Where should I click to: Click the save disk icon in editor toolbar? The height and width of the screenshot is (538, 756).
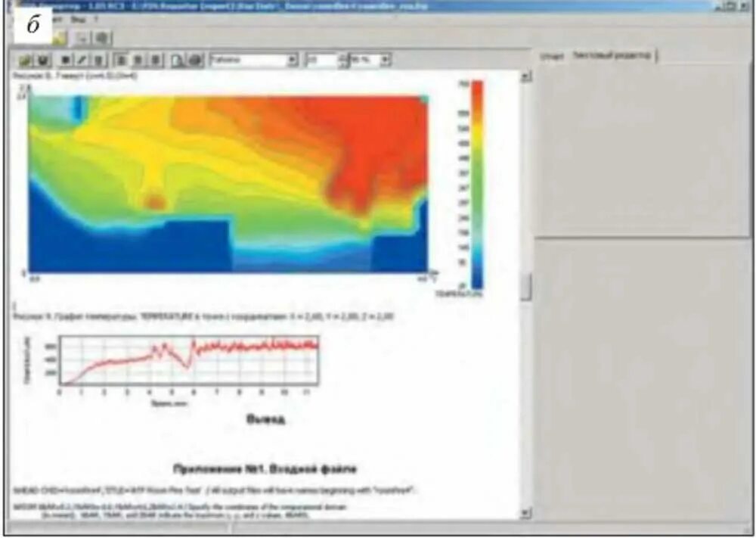click(43, 61)
